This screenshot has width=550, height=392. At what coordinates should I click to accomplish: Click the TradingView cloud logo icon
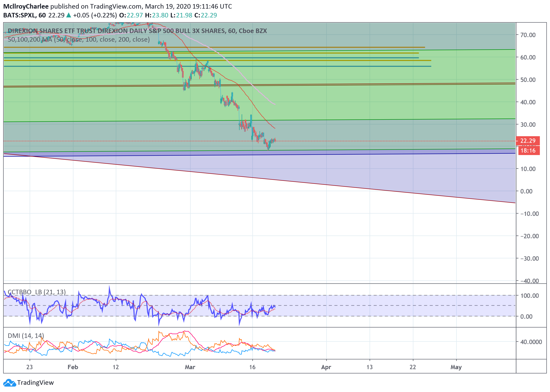(x=10, y=383)
